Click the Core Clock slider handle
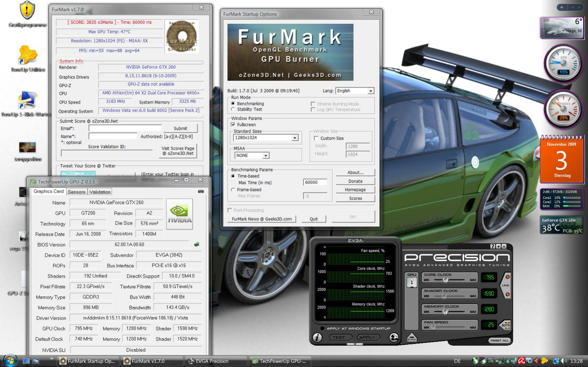The image size is (588, 367). tap(445, 280)
